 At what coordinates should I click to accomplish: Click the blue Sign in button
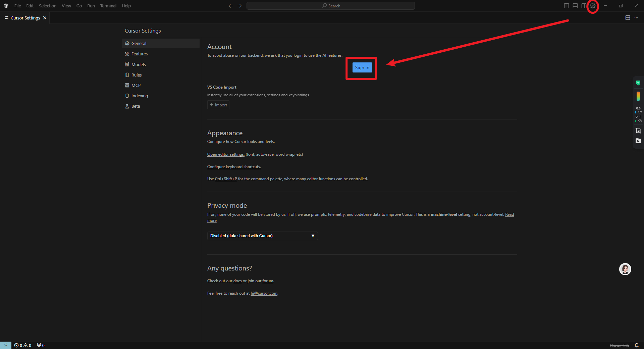[362, 67]
